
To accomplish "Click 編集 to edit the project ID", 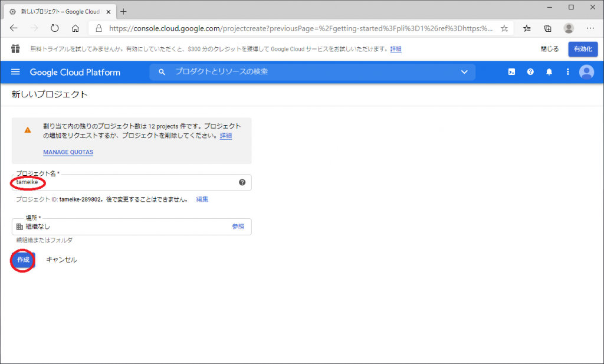I will [x=202, y=199].
